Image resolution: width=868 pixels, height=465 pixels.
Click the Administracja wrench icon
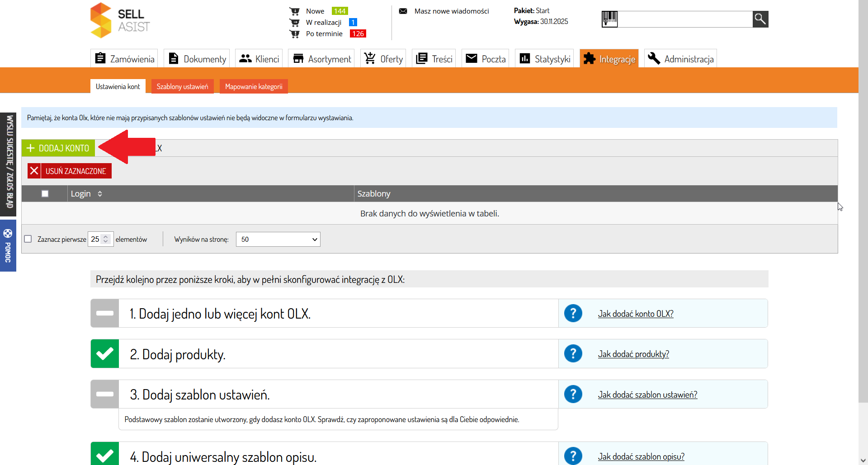click(x=654, y=58)
